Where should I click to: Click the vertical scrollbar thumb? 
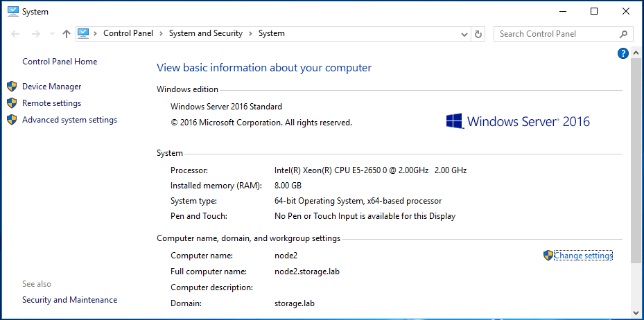tap(636, 161)
